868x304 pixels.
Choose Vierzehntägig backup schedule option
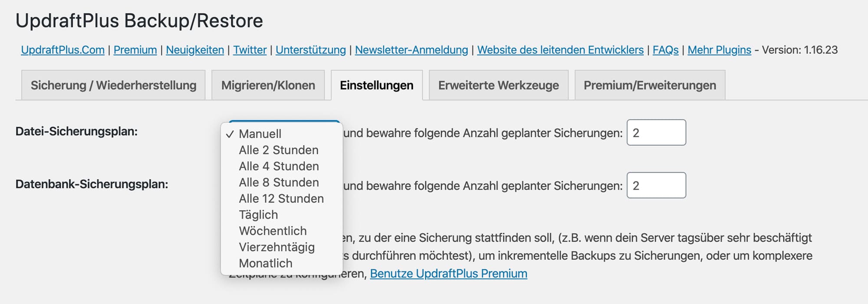pos(282,247)
